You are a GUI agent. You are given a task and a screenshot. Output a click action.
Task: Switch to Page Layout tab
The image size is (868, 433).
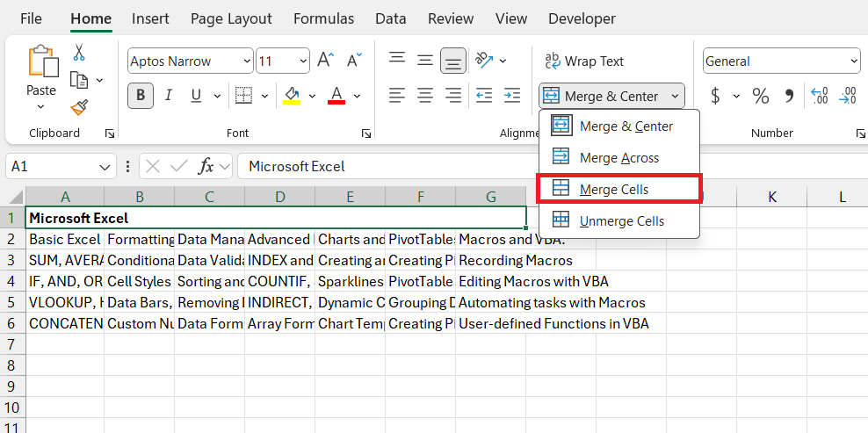(x=231, y=18)
